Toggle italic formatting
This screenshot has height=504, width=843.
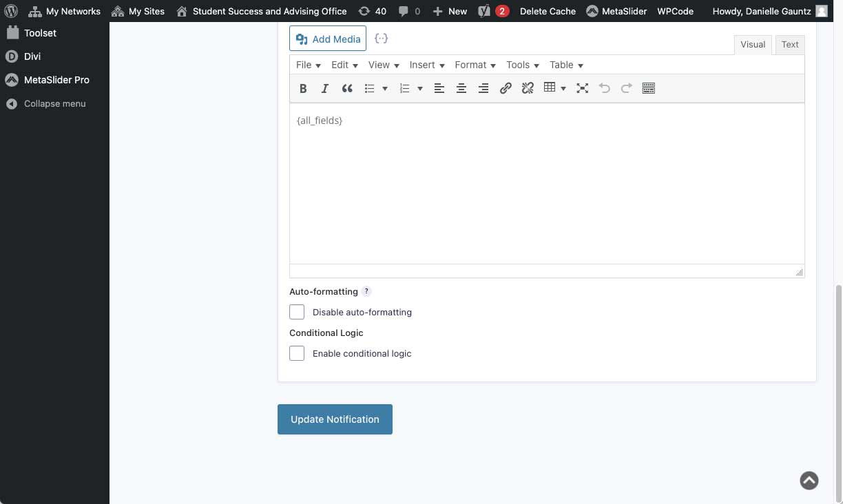point(325,88)
